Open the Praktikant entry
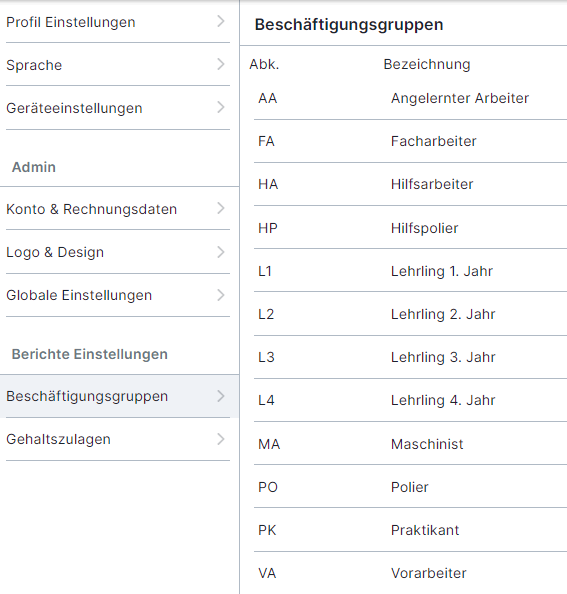Screen dimensions: 567x594 tap(410, 530)
